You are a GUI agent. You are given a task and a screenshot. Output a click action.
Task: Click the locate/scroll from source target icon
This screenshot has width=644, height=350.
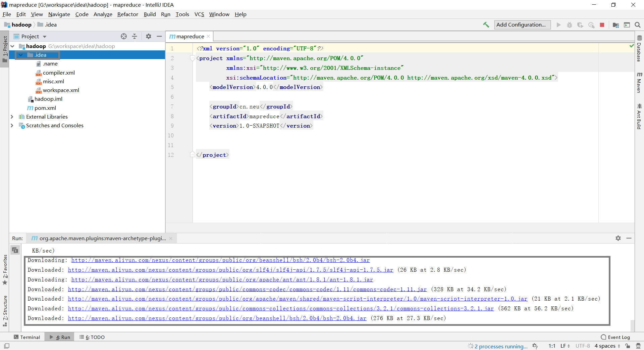[124, 36]
